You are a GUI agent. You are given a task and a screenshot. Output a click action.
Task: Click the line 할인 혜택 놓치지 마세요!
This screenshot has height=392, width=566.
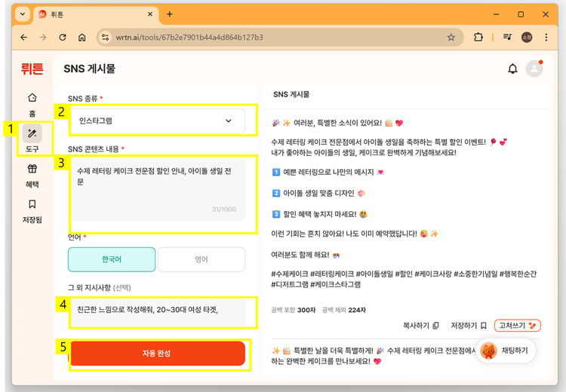coord(319,214)
